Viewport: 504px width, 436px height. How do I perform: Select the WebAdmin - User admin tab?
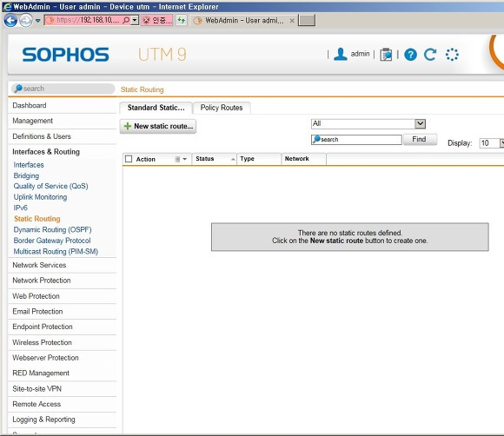pyautogui.click(x=244, y=20)
